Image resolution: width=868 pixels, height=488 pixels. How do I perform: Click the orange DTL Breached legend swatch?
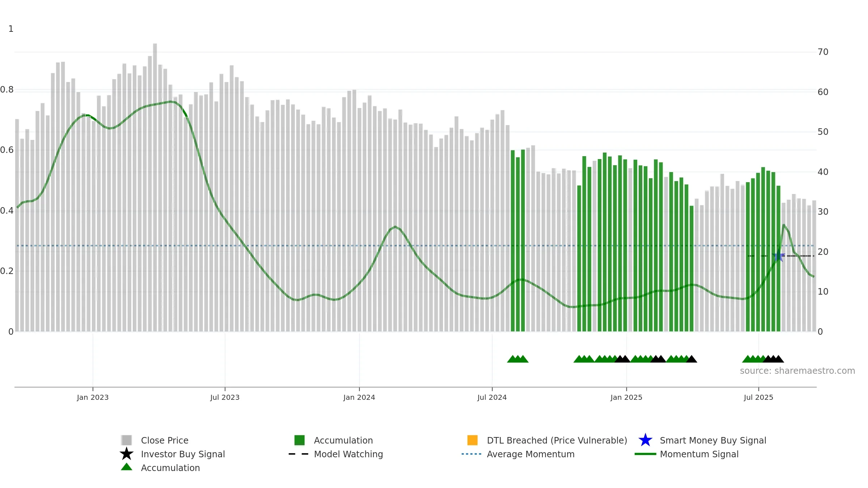coord(472,440)
